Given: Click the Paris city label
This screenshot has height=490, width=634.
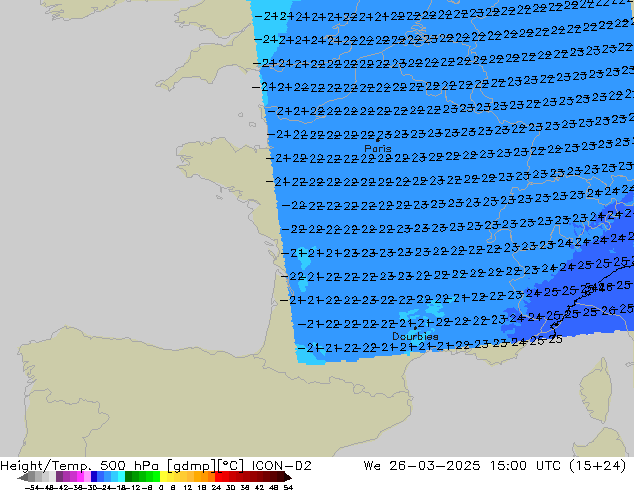Looking at the screenshot, I should click(378, 148).
